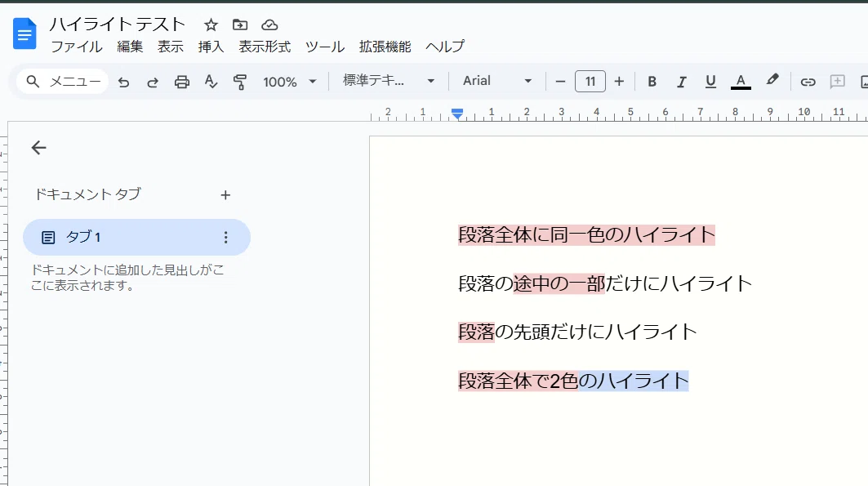
Task: Open the 標準テキ... style dropdown
Action: tap(389, 81)
